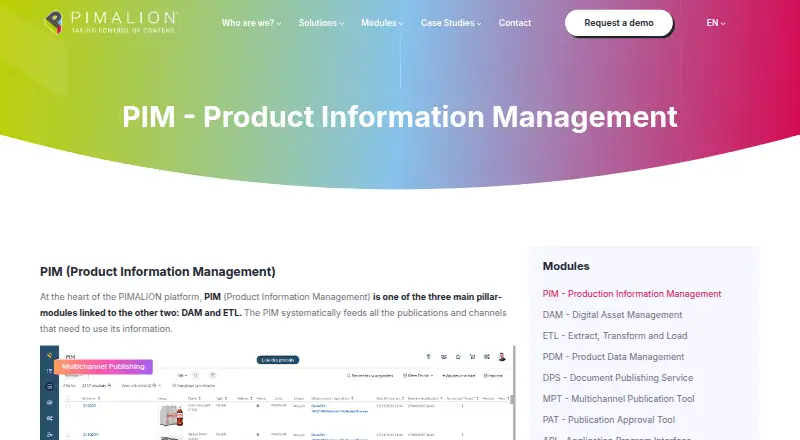Viewport: 800px width, 440px height.
Task: Click the user avatar in the PIM screenshot
Action: 502,357
